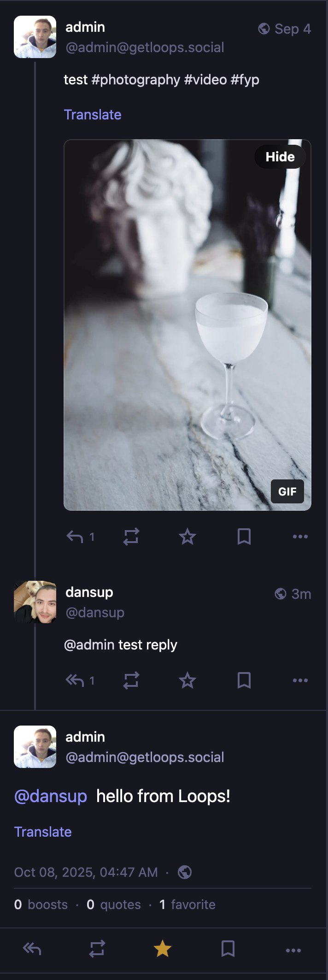The image size is (328, 980).
Task: Unfavorite the hello from Loops post
Action: (x=163, y=949)
